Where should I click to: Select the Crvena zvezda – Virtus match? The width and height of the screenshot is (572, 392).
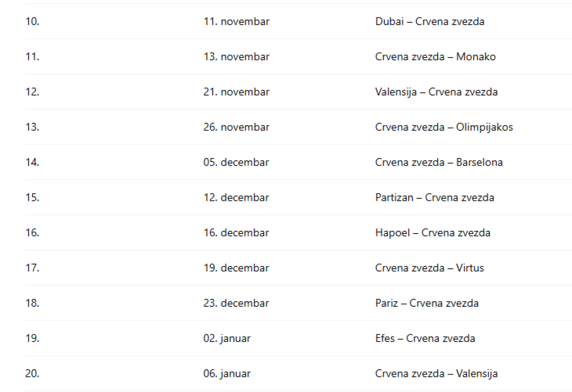429,268
